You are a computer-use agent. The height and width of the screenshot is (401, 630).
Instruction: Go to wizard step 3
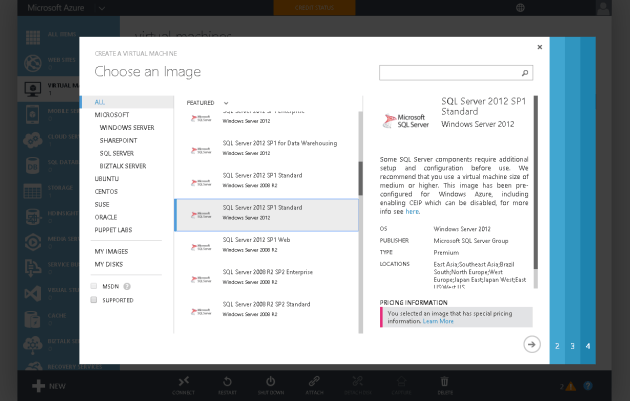tap(573, 346)
